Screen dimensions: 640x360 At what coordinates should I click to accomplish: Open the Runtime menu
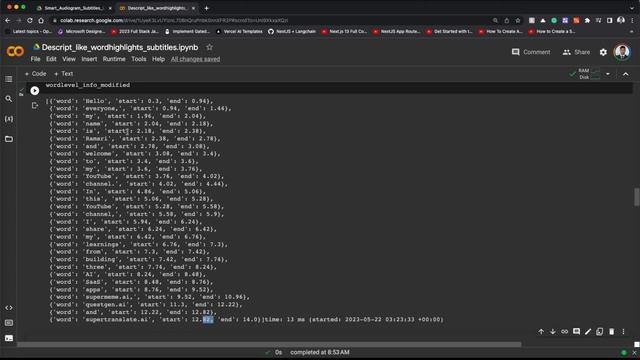point(114,59)
